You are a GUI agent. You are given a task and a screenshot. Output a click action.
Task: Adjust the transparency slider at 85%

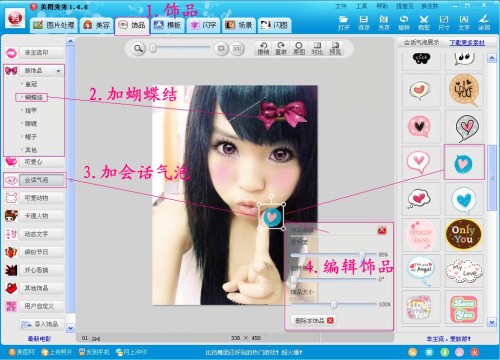pyautogui.click(x=362, y=254)
